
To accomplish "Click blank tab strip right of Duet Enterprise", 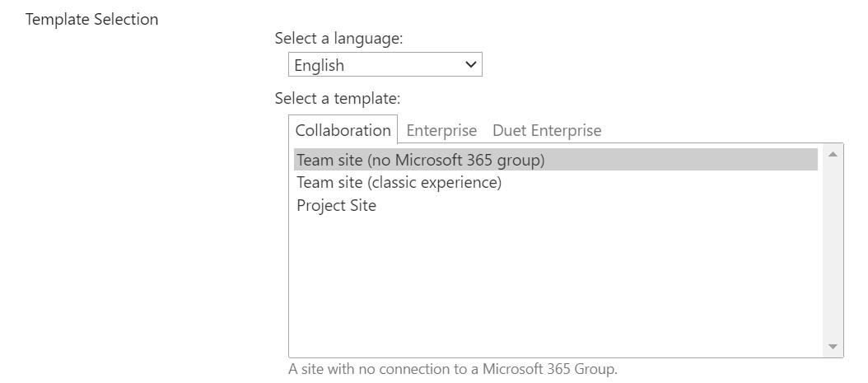I will click(725, 130).
